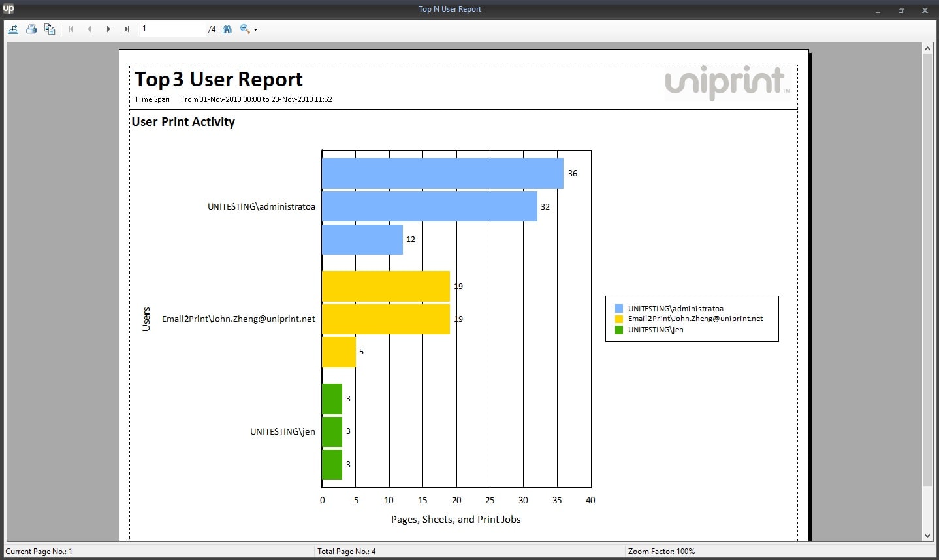The width and height of the screenshot is (939, 560).
Task: Open Find text binoculars icon
Action: point(227,29)
